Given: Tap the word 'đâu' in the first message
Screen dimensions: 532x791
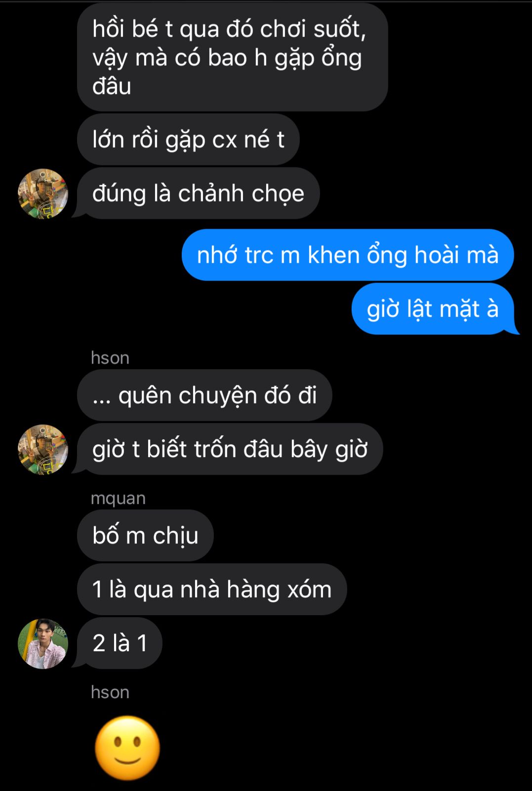Looking at the screenshot, I should click(x=112, y=86).
